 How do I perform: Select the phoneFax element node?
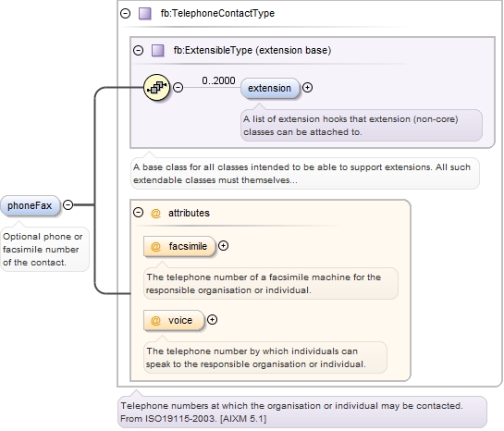click(x=31, y=205)
